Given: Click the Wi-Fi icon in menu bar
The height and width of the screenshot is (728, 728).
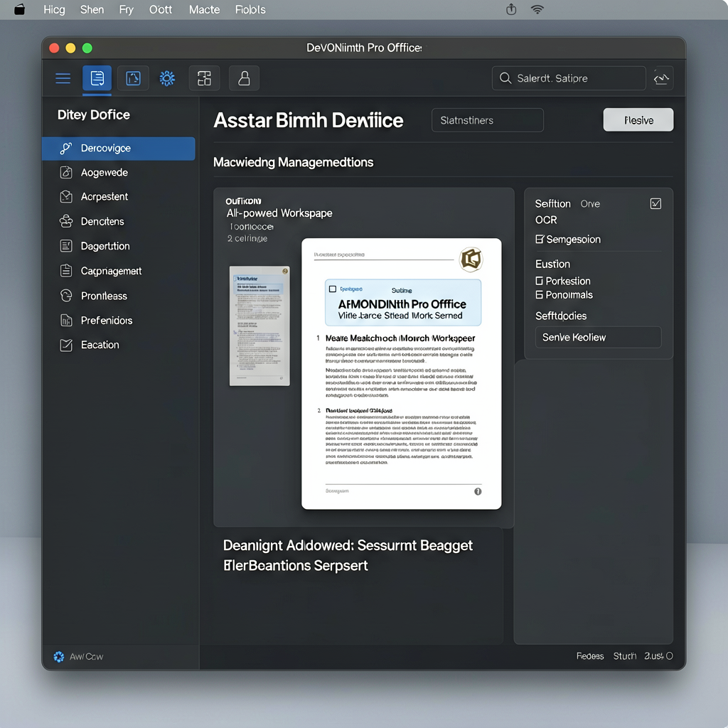Looking at the screenshot, I should [x=537, y=9].
